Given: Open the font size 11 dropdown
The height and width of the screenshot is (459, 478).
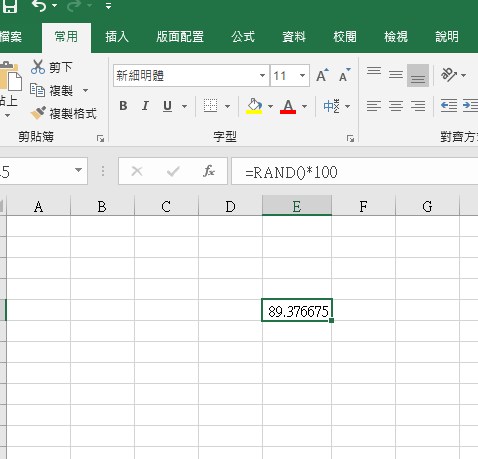Looking at the screenshot, I should [302, 76].
